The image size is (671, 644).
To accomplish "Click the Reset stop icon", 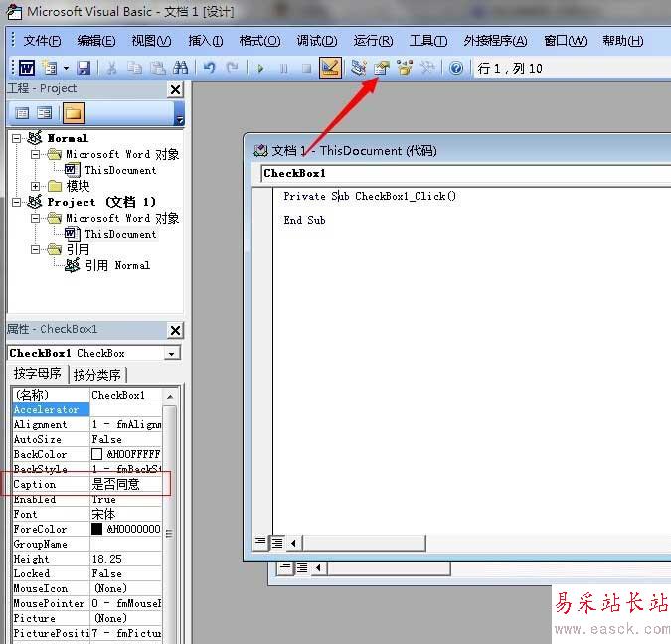I will tap(306, 68).
